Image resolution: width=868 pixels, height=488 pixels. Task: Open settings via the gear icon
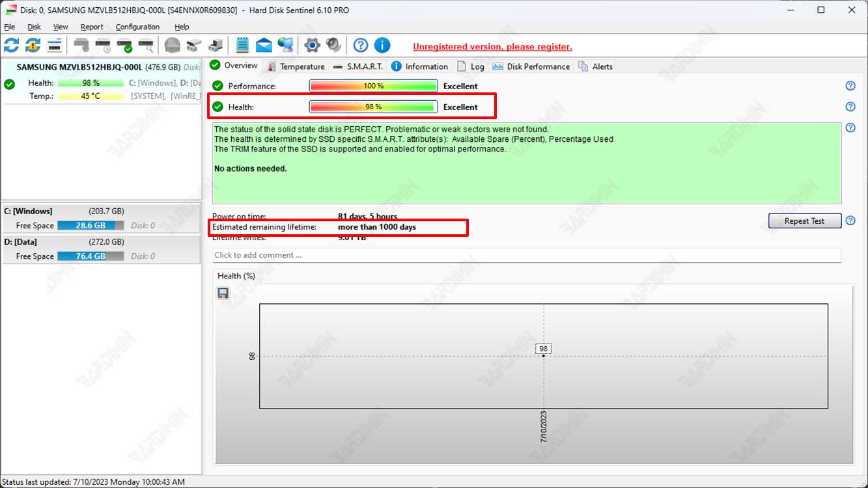tap(312, 45)
